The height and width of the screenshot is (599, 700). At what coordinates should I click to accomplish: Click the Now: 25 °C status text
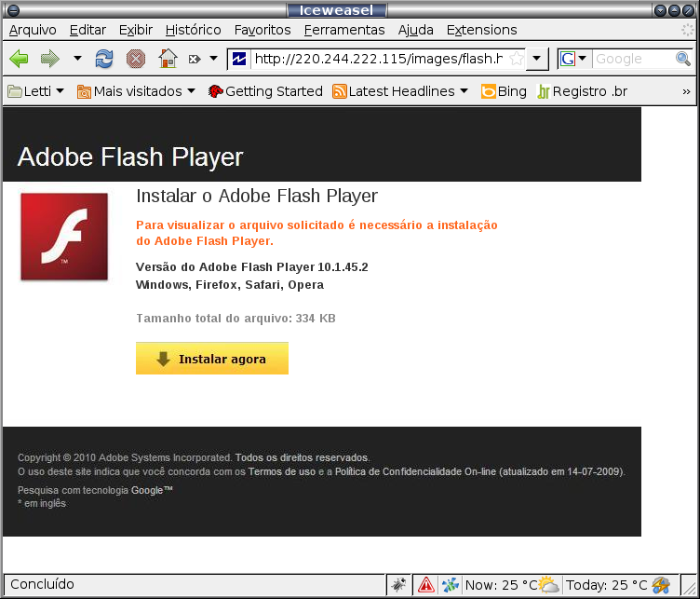(501, 585)
